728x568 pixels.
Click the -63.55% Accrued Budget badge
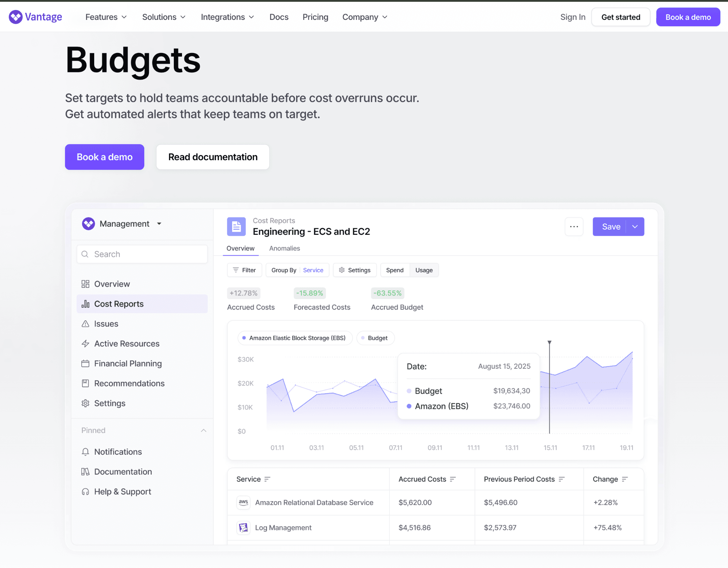coord(387,293)
